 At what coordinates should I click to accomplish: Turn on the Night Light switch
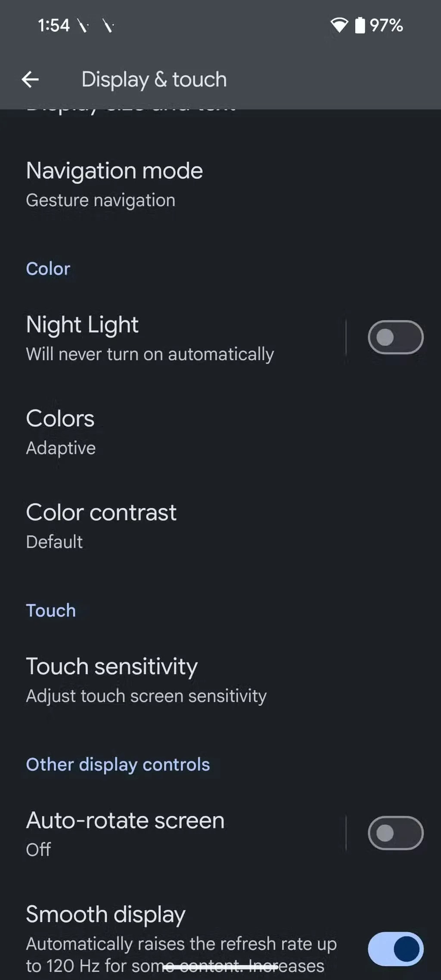395,337
